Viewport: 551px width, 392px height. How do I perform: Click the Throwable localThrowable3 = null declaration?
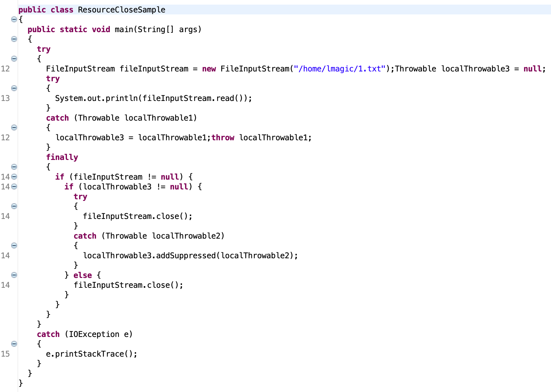(470, 69)
